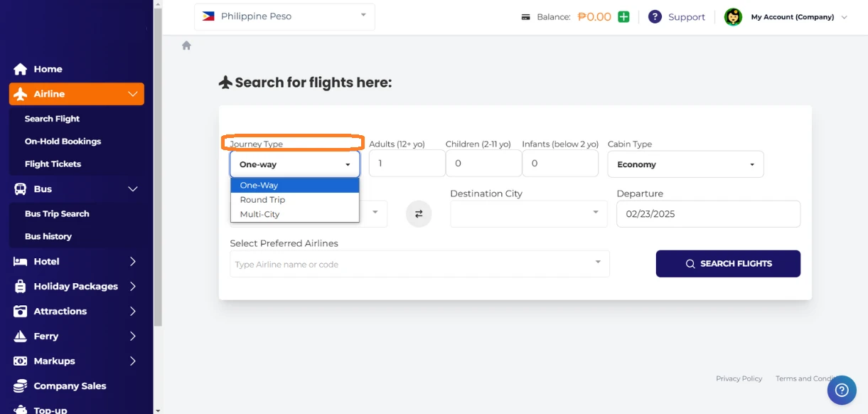The width and height of the screenshot is (868, 414).
Task: Open On-Hold Bookings in sidebar
Action: click(63, 142)
